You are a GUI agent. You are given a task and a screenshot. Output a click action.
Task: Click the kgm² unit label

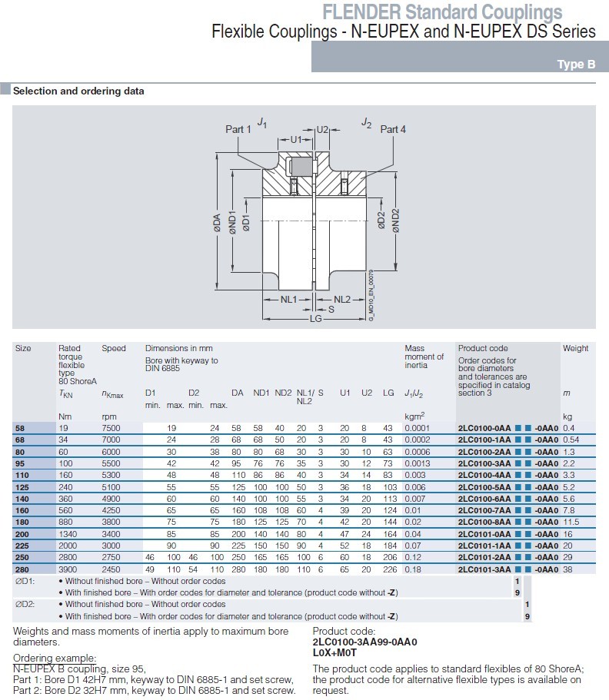(x=414, y=416)
